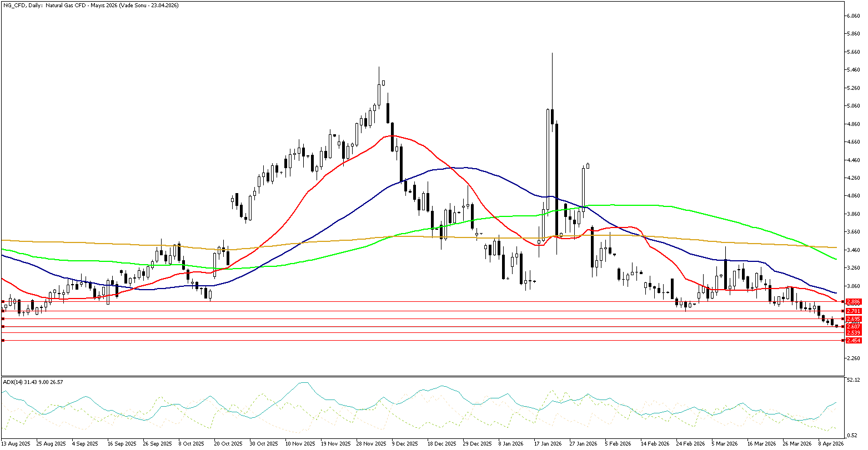Viewport: 868px width, 450px height.
Task: Click the 4.860 price axis label
Action: coord(854,124)
